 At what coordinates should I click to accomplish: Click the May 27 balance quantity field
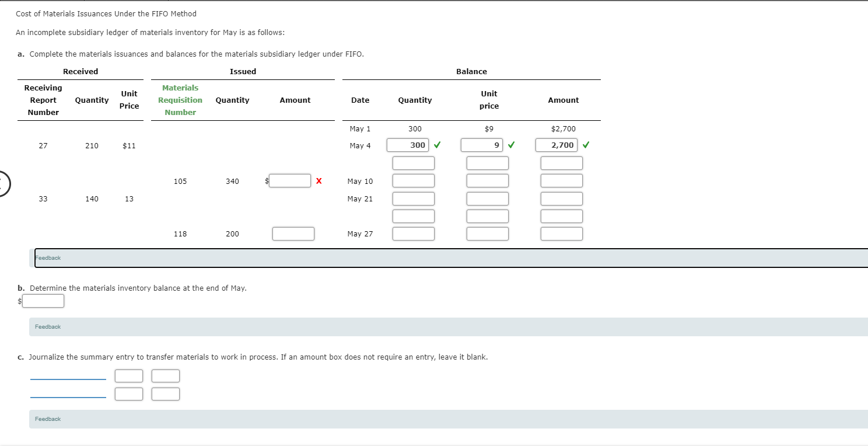pos(414,234)
